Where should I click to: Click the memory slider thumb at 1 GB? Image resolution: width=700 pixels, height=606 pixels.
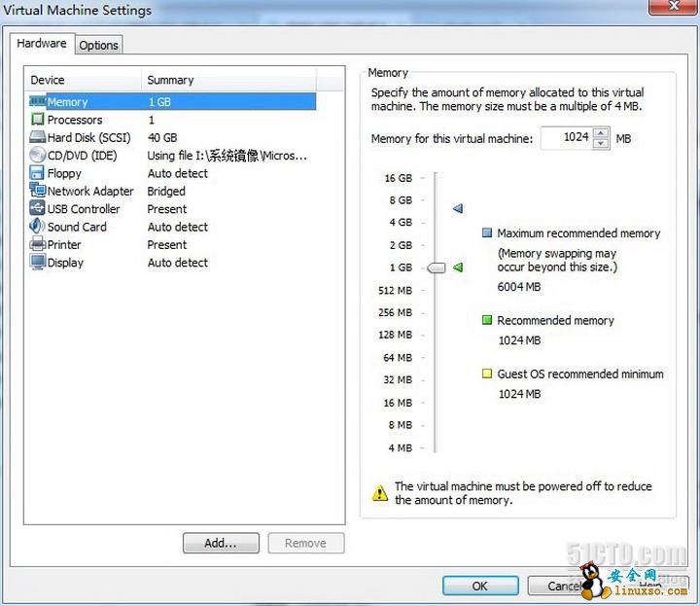point(436,267)
